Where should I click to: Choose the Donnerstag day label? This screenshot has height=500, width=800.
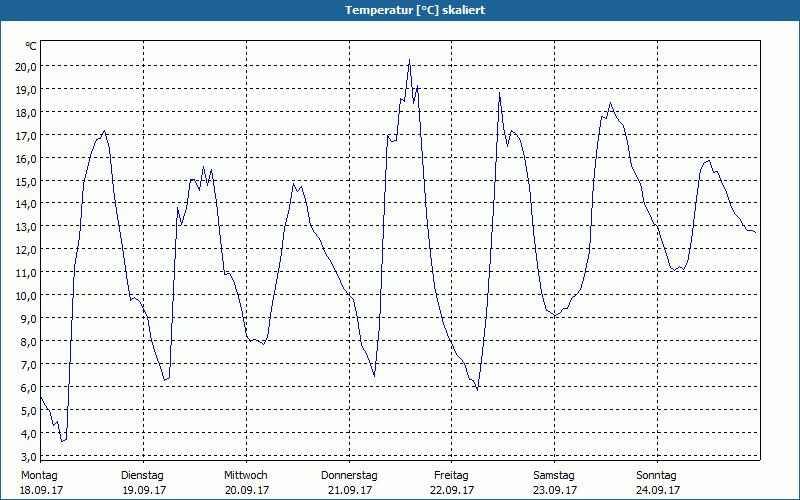coord(349,475)
